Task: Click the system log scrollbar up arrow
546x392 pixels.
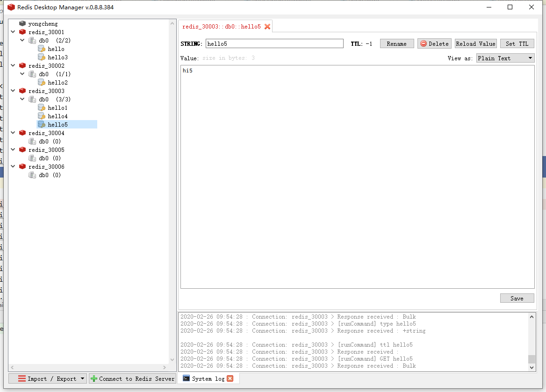Action: pyautogui.click(x=532, y=316)
